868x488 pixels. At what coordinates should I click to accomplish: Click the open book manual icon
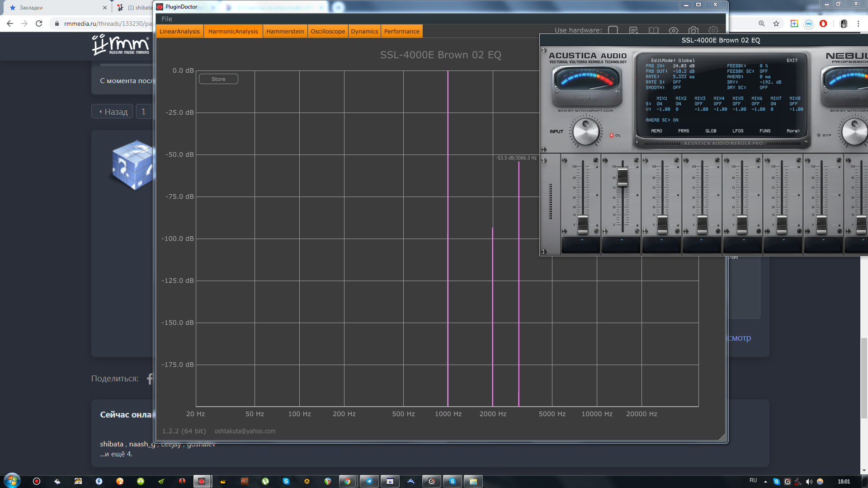pos(653,30)
